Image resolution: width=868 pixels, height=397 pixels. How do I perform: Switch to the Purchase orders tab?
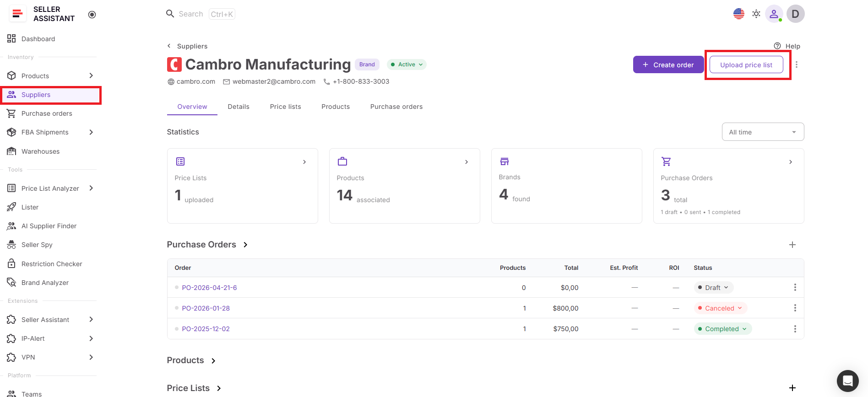point(396,107)
